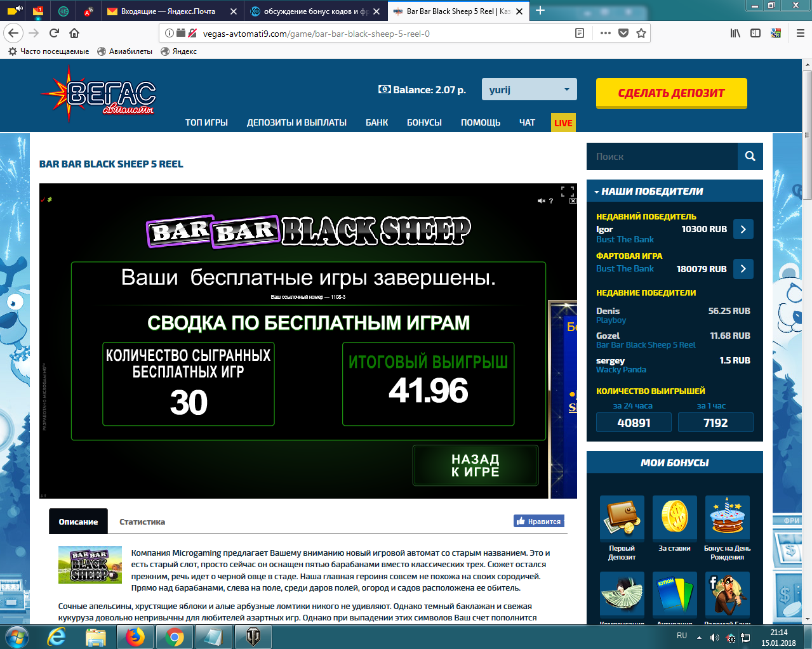Save page to Pocket
The image size is (812, 649).
(623, 33)
